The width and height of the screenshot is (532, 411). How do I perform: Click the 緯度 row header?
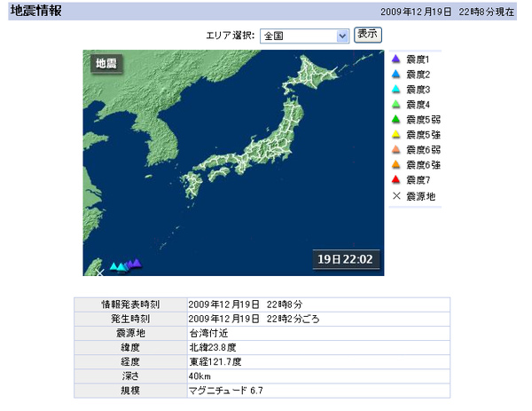(130, 347)
